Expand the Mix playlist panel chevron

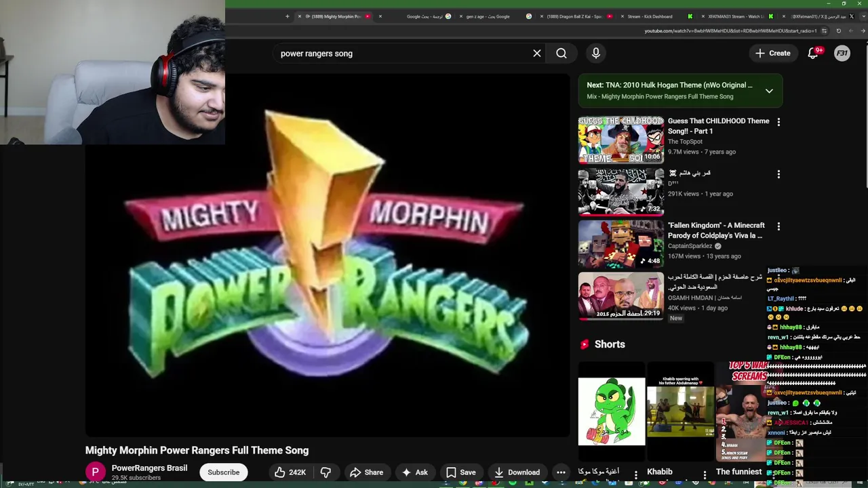point(769,91)
